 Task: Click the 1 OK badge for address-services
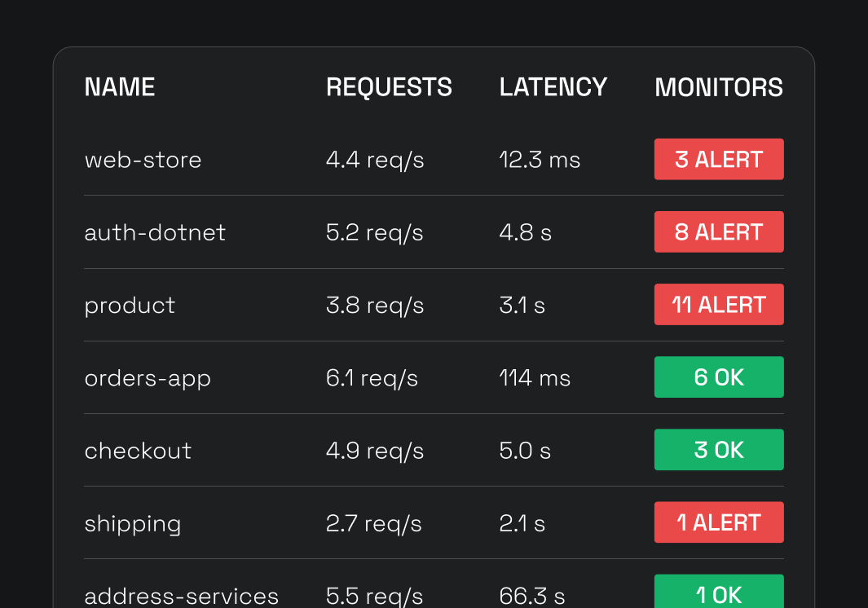(x=718, y=593)
